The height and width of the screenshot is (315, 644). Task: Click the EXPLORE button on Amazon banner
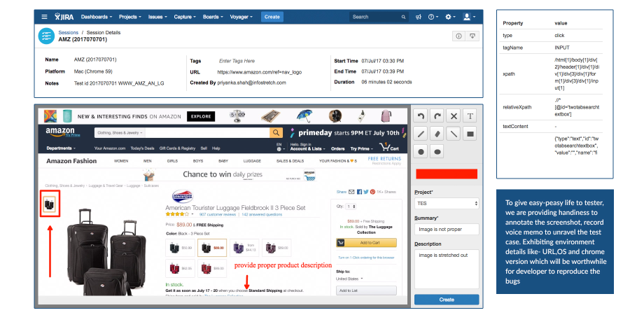201,117
